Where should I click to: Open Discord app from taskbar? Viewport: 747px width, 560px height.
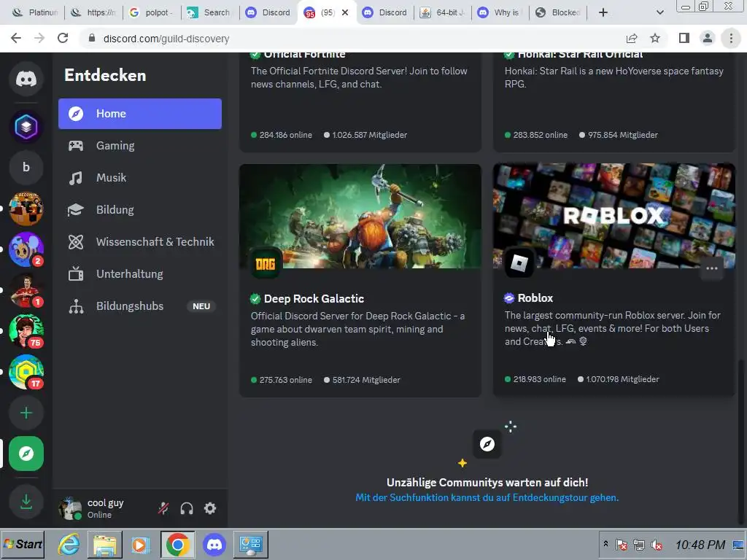point(214,544)
